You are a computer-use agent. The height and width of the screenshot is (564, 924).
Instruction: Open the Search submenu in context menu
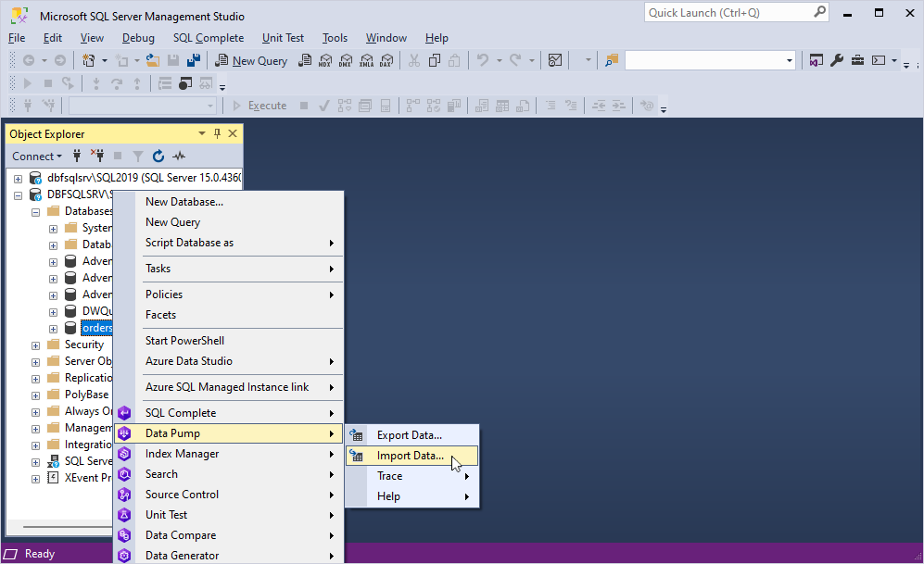tap(228, 474)
